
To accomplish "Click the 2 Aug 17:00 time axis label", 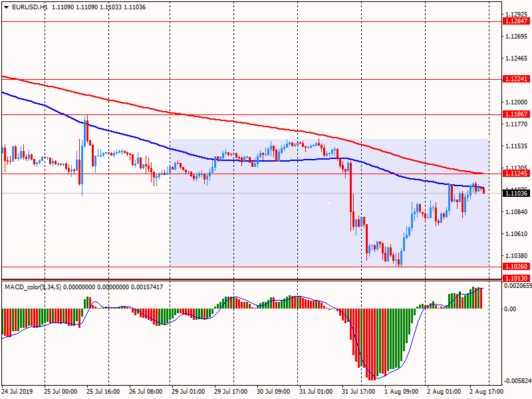I will [487, 392].
